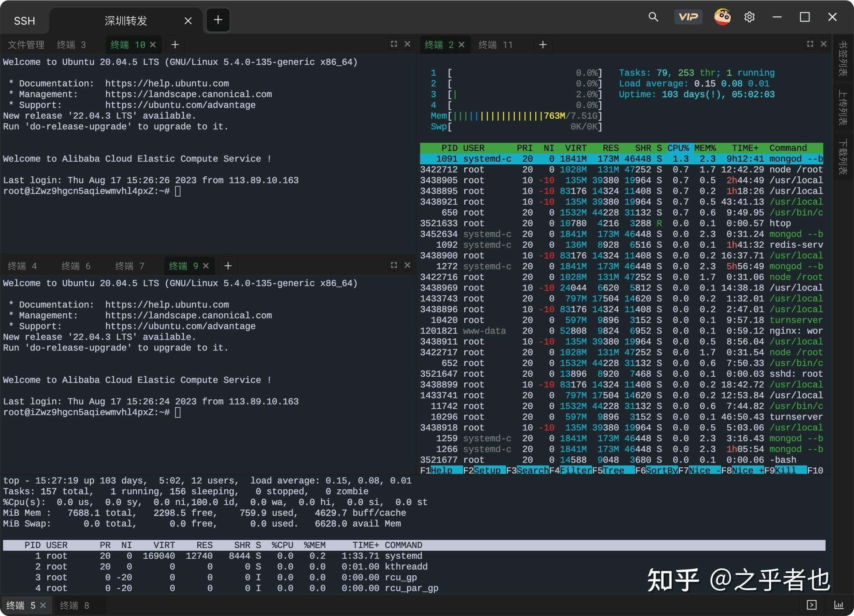The height and width of the screenshot is (616, 854).
Task: Click F4 Filter in htop footer
Action: click(x=571, y=470)
